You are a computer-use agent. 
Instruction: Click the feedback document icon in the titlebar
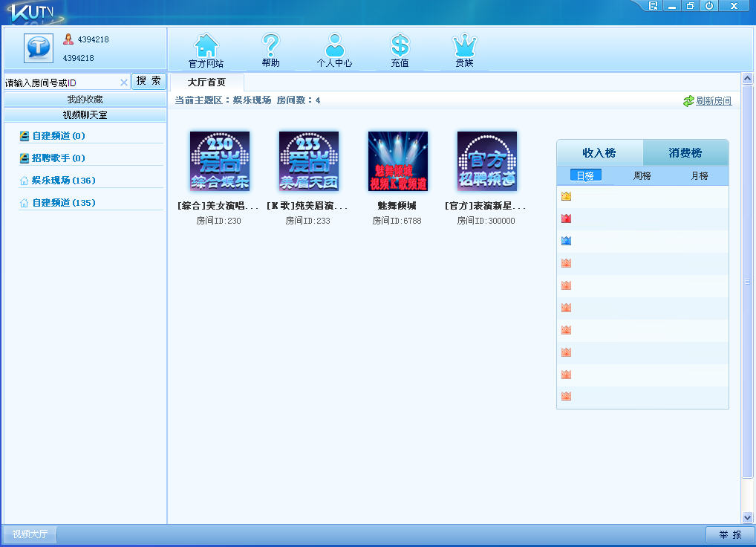[653, 6]
